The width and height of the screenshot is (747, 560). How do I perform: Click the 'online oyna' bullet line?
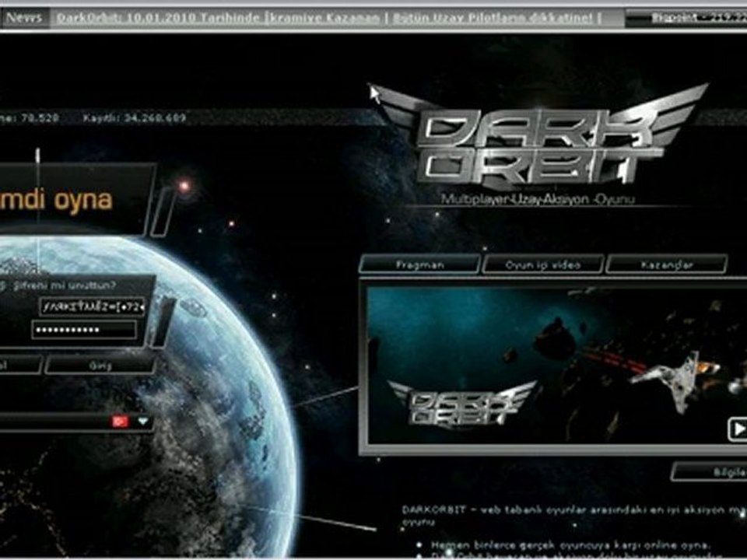(570, 544)
